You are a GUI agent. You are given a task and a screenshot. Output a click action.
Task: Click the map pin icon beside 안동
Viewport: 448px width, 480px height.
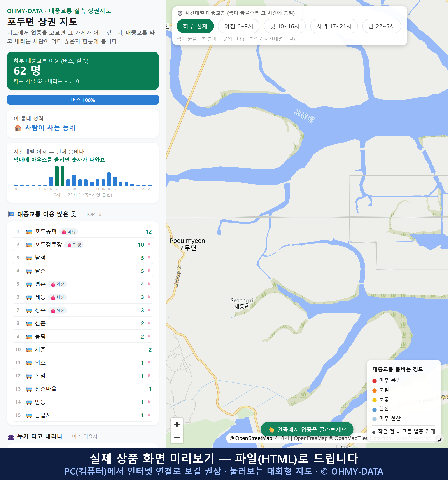(149, 402)
